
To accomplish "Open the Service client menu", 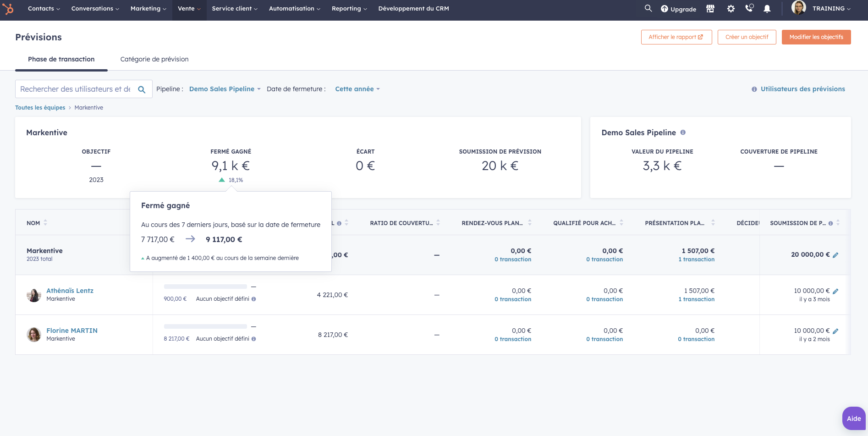I will [235, 9].
